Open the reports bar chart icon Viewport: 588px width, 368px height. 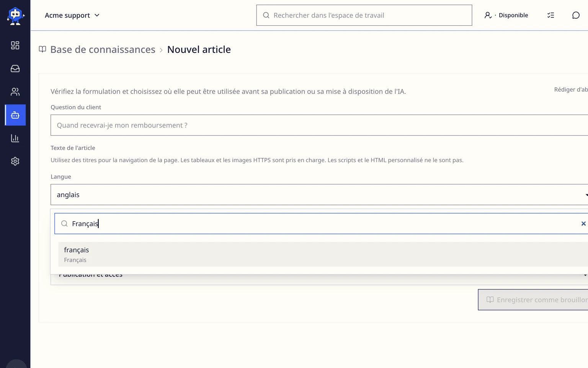[x=15, y=138]
